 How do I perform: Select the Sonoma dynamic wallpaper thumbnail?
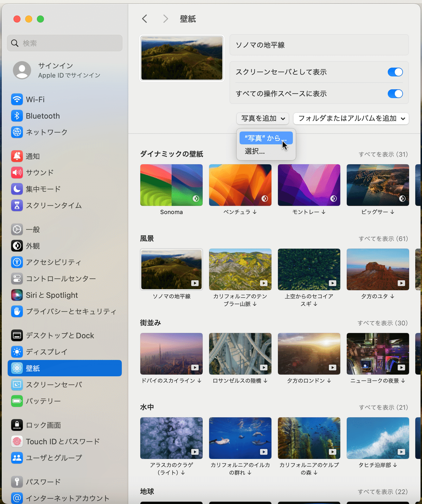(171, 185)
